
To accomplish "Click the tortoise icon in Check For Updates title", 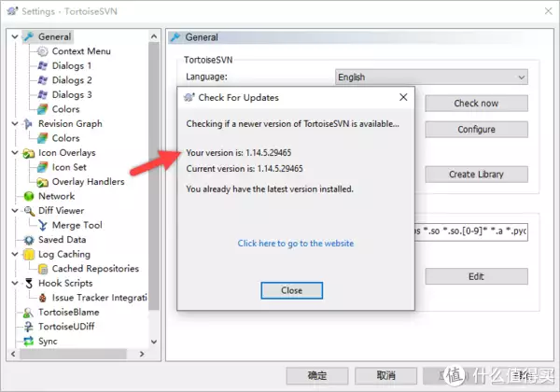I will (189, 97).
